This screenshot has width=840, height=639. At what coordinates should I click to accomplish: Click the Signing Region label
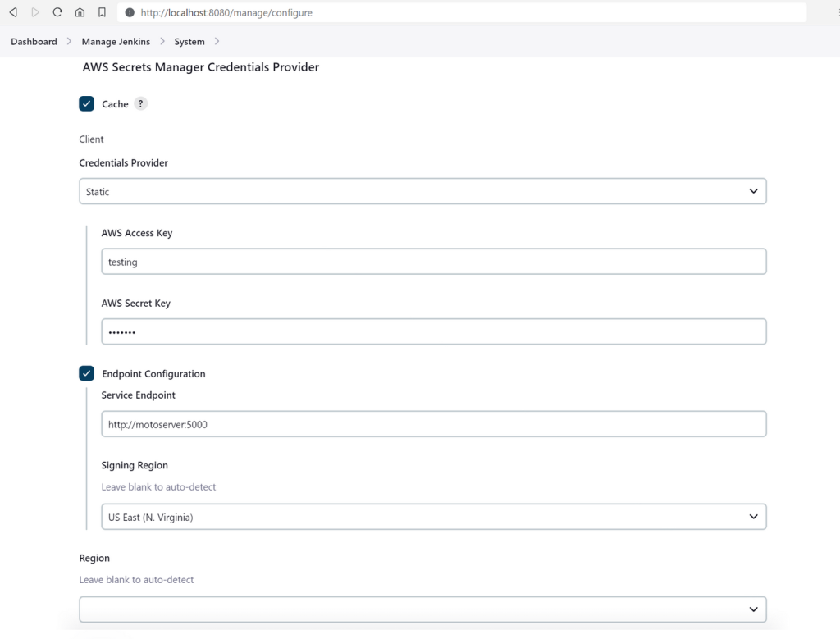pos(135,465)
